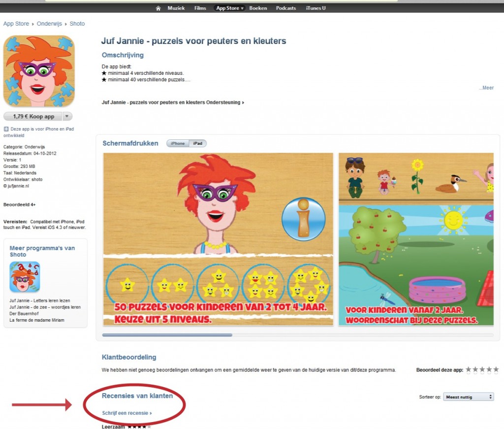504x429 pixels.
Task: Click the blue info button in screenshot
Action: (303, 219)
